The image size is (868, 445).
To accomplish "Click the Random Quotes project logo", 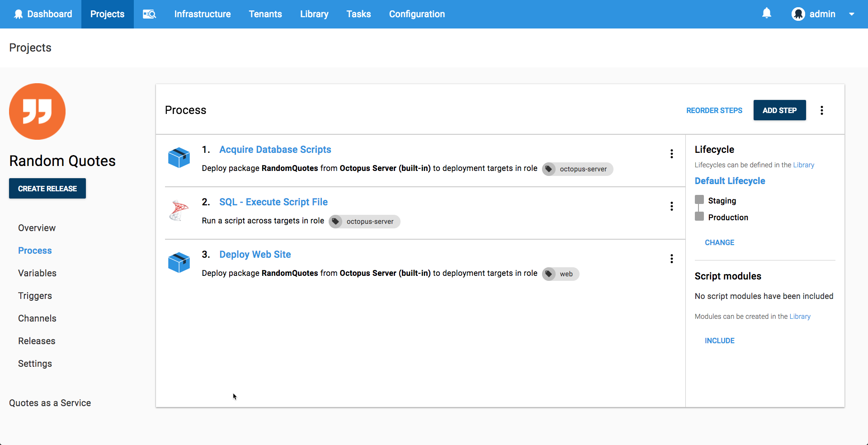I will 37,111.
